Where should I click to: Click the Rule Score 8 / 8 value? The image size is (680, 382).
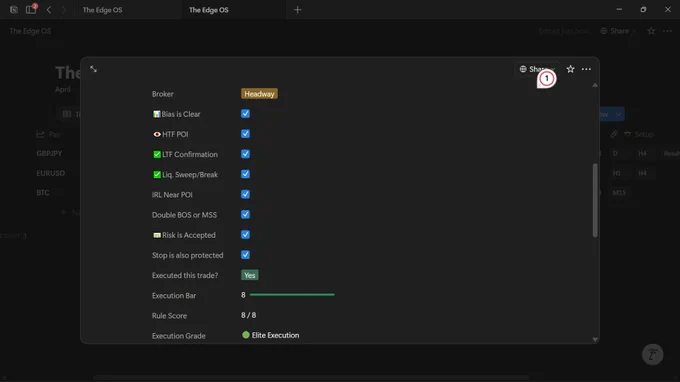[x=248, y=315]
